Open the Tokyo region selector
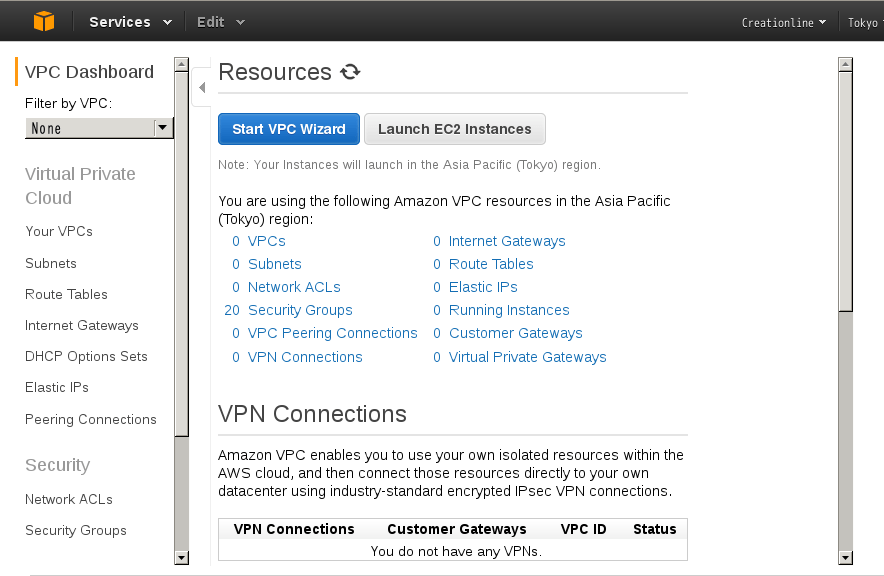 [x=864, y=22]
